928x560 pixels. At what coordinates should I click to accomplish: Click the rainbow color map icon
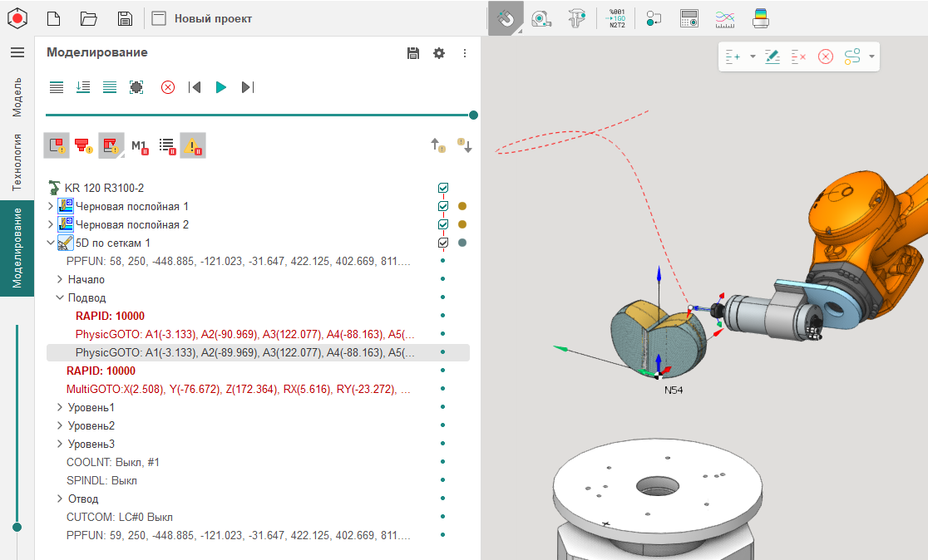(x=760, y=18)
